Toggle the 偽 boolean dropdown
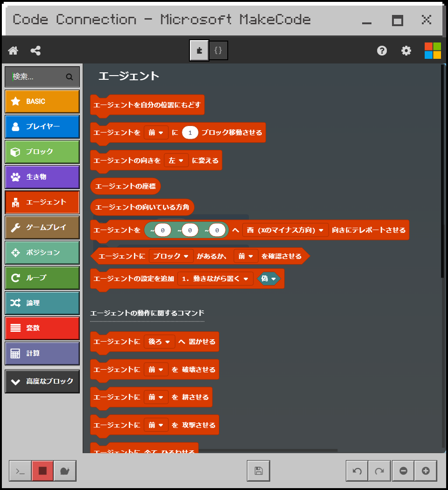The width and height of the screenshot is (448, 490). coord(268,279)
